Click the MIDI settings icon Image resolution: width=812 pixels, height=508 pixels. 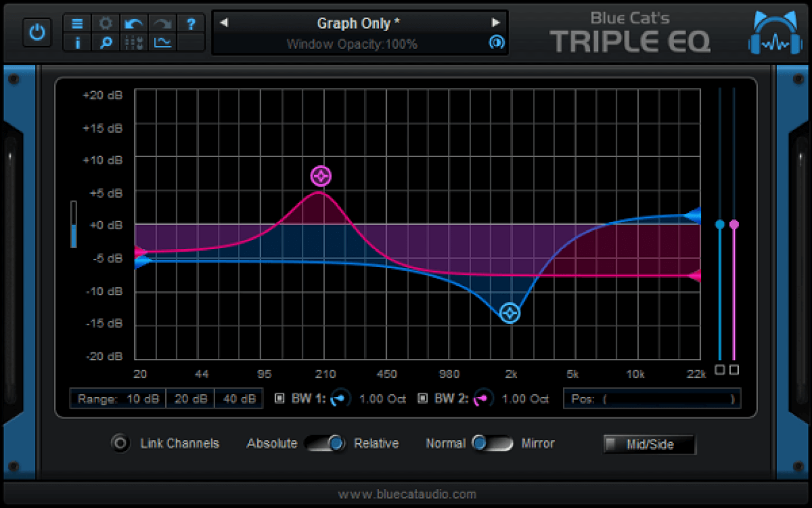[134, 43]
